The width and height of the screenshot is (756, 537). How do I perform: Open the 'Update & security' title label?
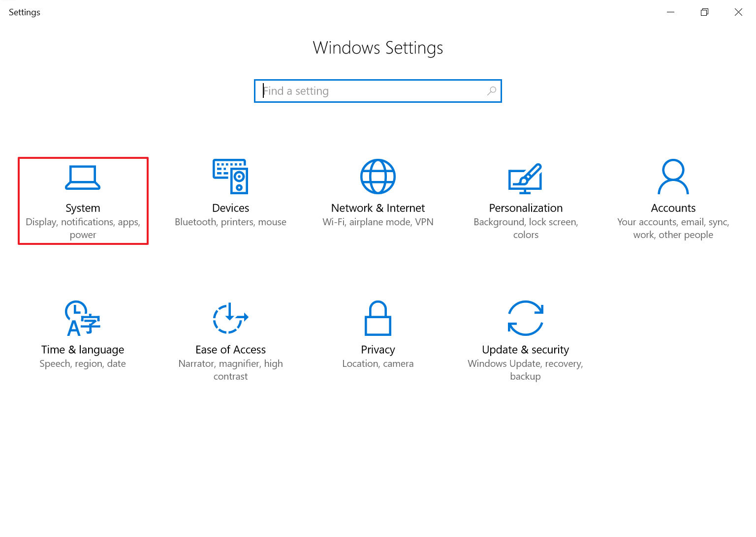525,350
